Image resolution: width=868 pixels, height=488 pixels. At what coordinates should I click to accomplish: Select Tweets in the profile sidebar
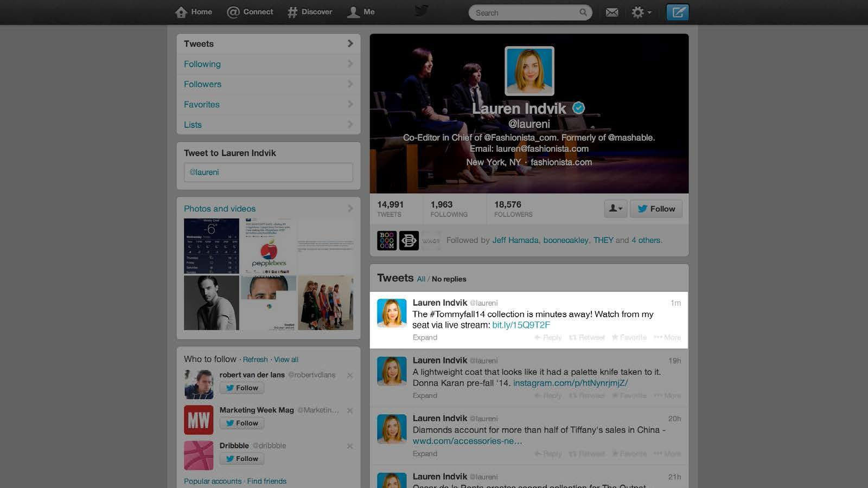tap(269, 44)
